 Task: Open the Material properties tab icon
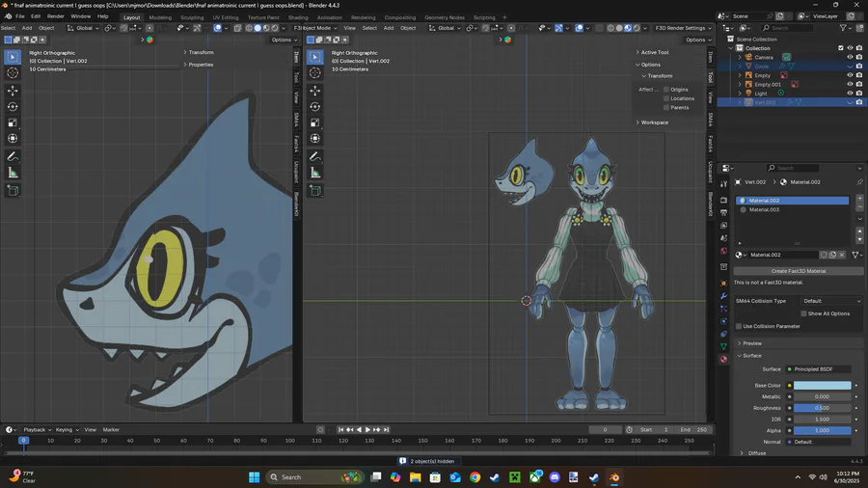click(723, 360)
